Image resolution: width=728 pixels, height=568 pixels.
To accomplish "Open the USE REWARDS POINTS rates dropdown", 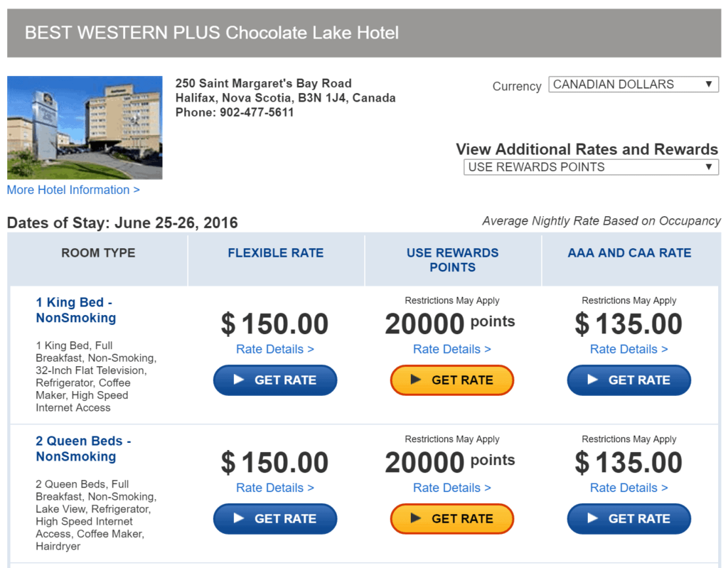I will [x=591, y=166].
